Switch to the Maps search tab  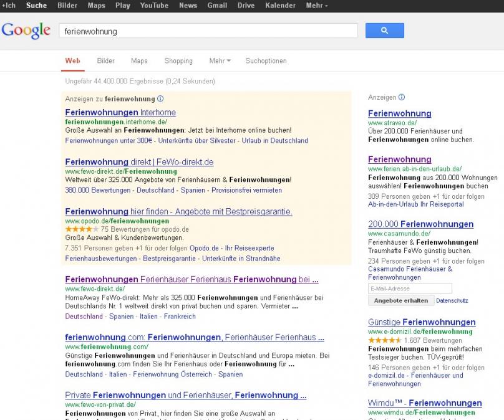139,60
